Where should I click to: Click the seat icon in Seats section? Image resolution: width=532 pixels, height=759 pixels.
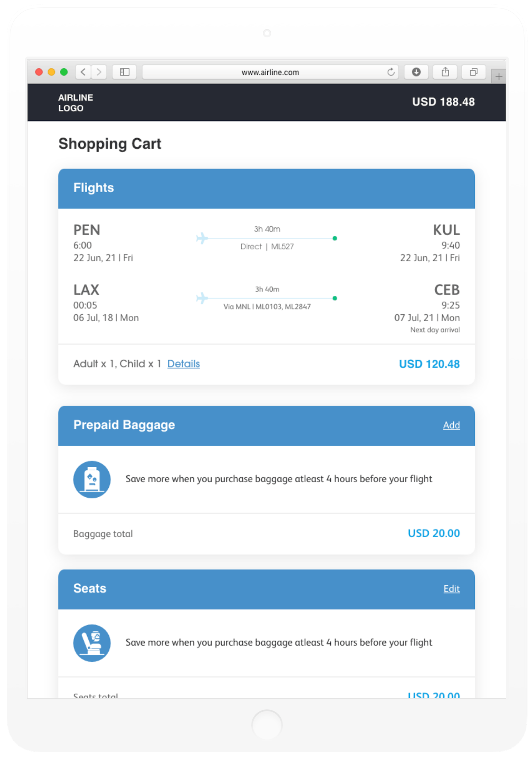click(92, 643)
